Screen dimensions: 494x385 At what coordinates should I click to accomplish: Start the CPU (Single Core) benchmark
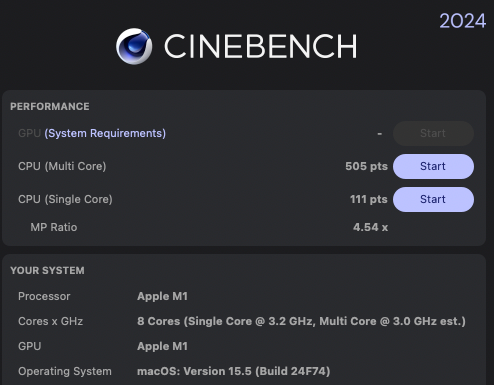point(433,199)
